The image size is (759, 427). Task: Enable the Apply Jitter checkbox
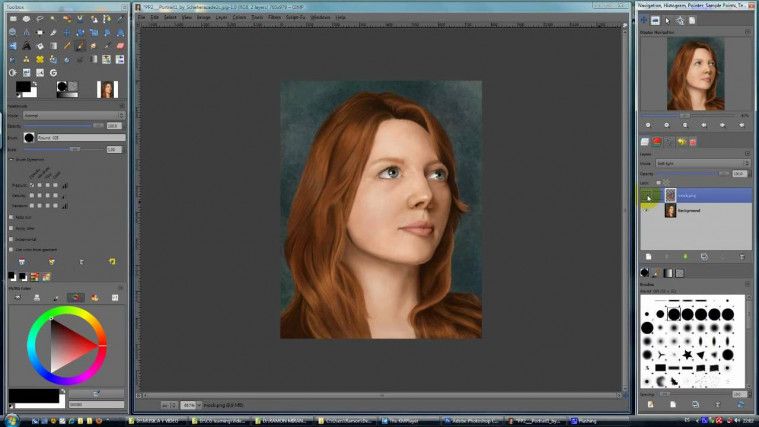point(11,228)
